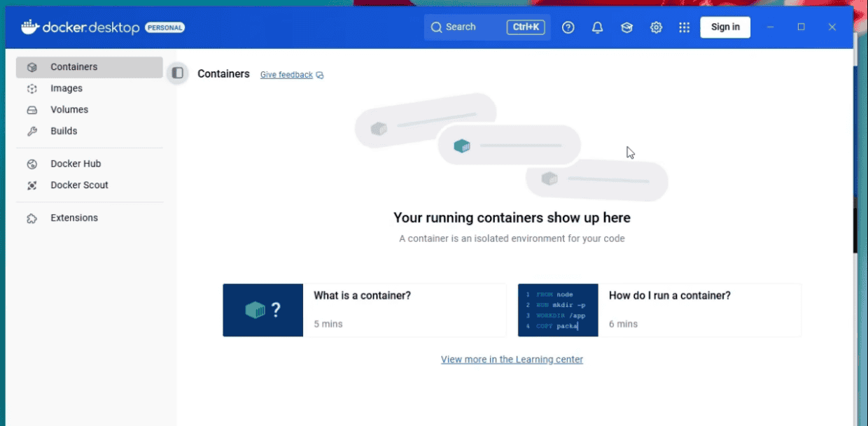Screen dimensions: 868x426
Task: Expand the PERSONAL account context selector
Action: (x=165, y=27)
